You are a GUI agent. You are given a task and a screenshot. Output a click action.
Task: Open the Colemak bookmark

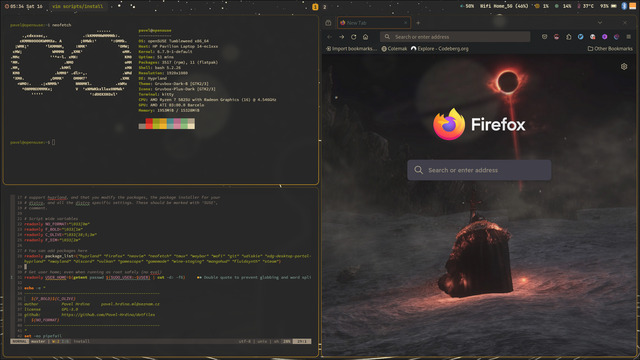point(394,49)
